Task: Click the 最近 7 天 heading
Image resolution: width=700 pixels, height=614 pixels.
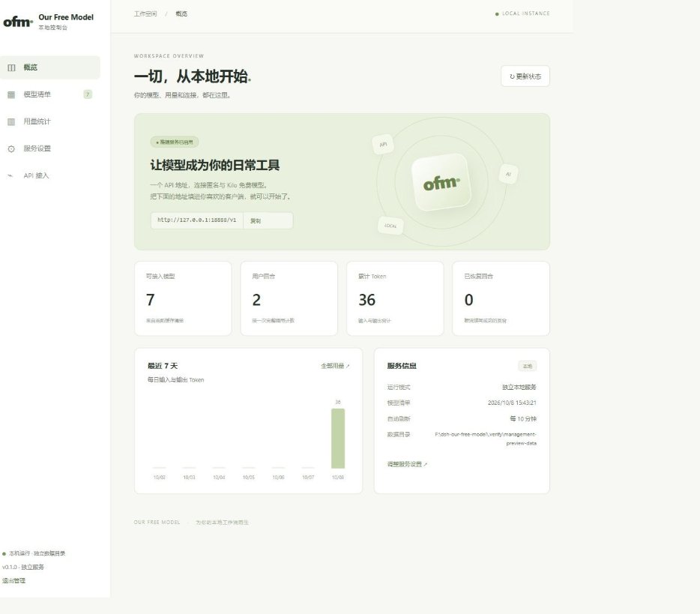Action: coord(163,366)
